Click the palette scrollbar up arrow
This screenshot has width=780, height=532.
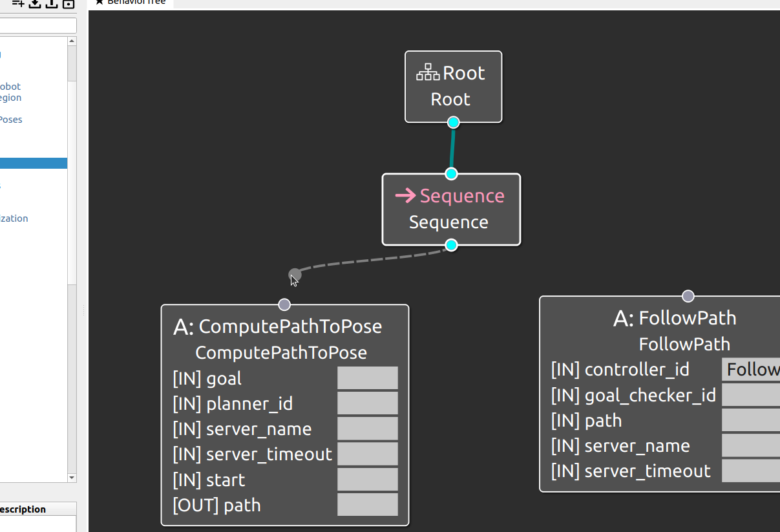coord(72,41)
